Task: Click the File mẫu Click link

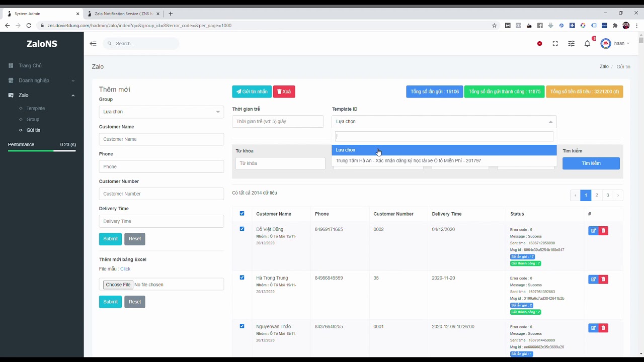Action: click(125, 269)
